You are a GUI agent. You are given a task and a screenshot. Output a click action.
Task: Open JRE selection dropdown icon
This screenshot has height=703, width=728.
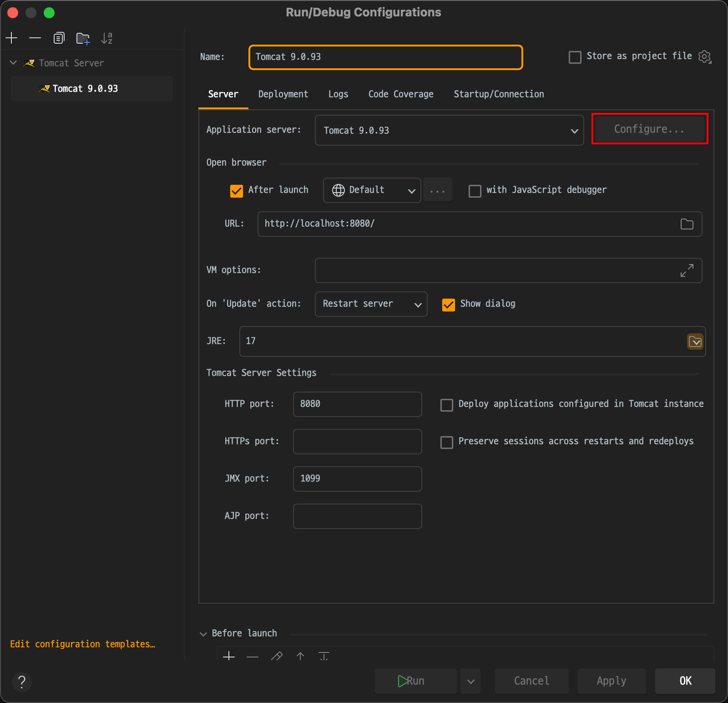click(x=695, y=341)
